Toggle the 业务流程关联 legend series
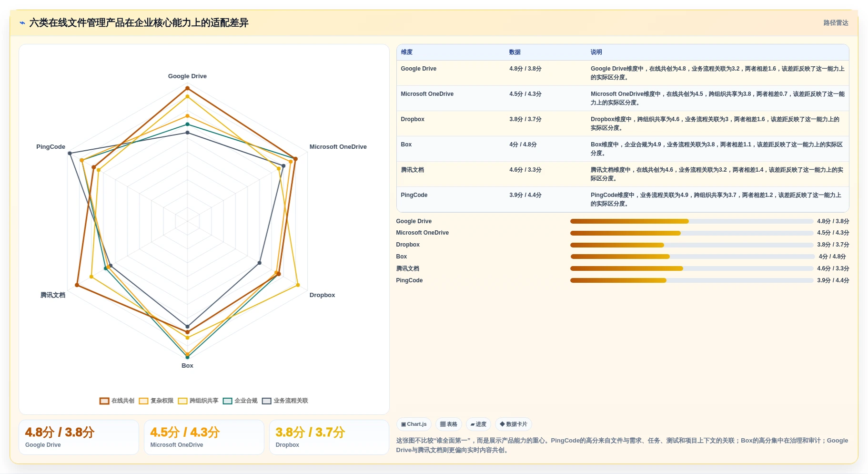Screen dimensions: 868x474 (x=285, y=401)
